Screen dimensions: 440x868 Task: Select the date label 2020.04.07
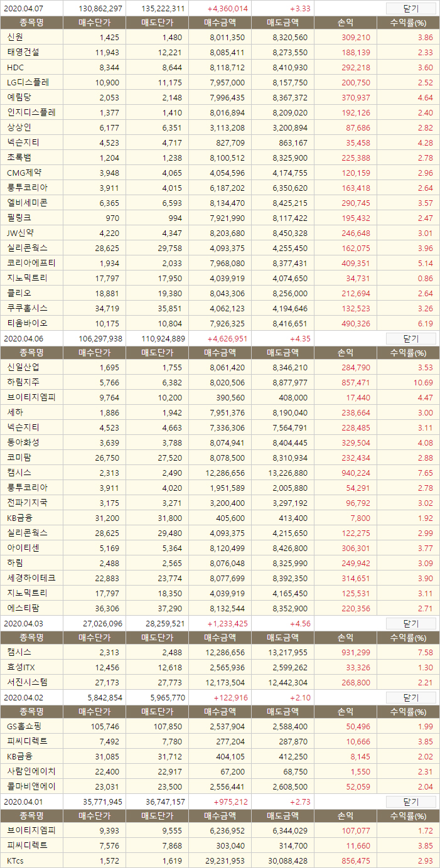[x=23, y=9]
